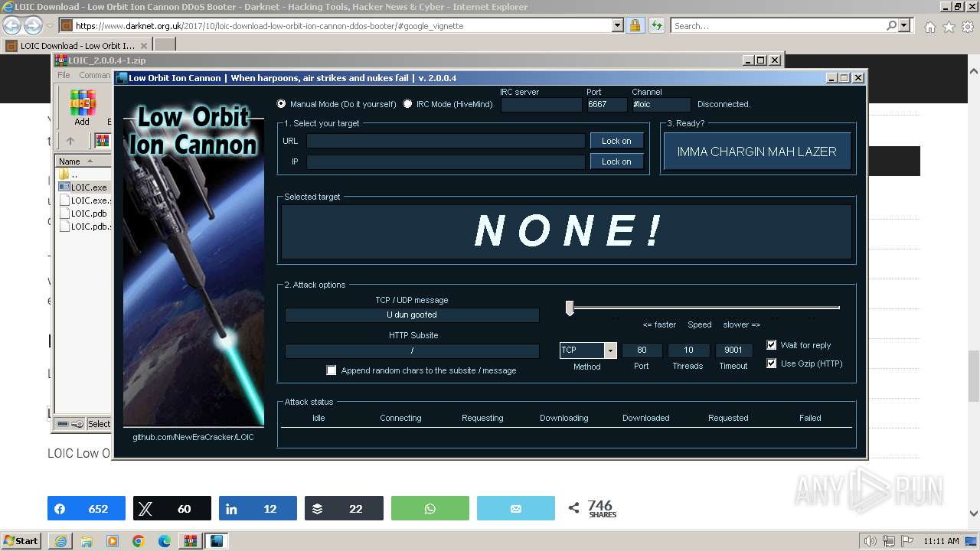Click the HTTP Subsite field

pyautogui.click(x=412, y=350)
